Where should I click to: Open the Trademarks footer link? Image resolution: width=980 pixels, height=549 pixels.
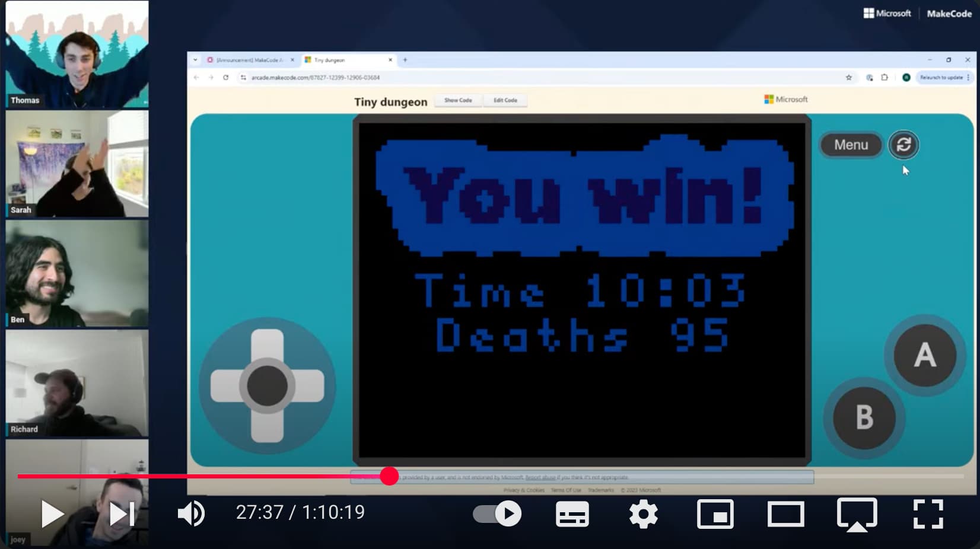[600, 490]
